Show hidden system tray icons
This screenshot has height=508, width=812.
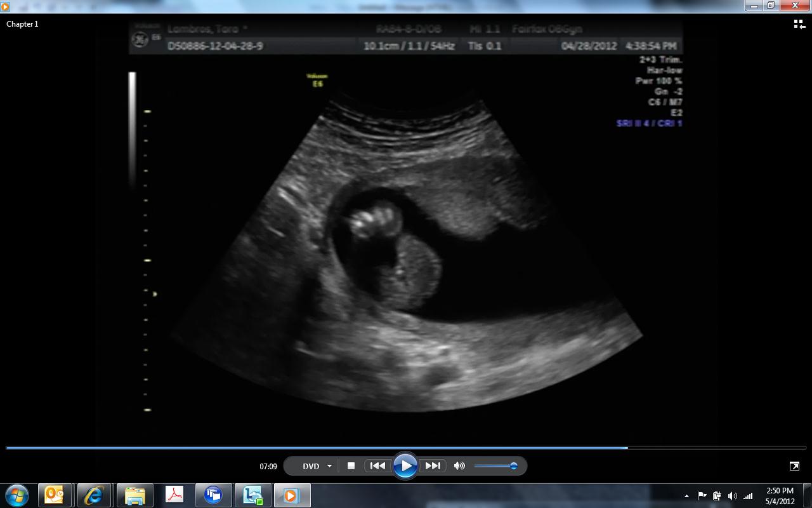pos(686,496)
